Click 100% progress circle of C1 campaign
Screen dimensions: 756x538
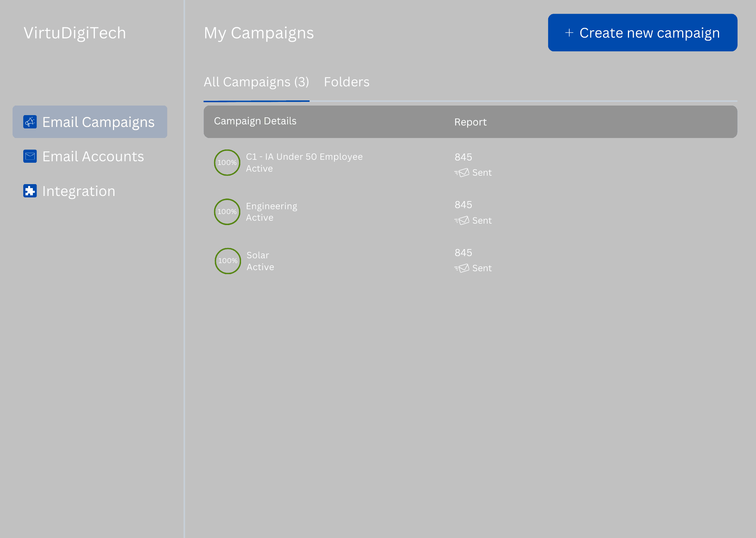(227, 163)
